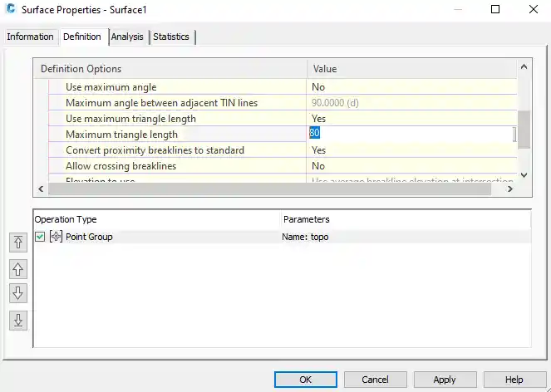Switch to the Information tab
Viewport: 551px width, 392px height.
click(x=30, y=37)
